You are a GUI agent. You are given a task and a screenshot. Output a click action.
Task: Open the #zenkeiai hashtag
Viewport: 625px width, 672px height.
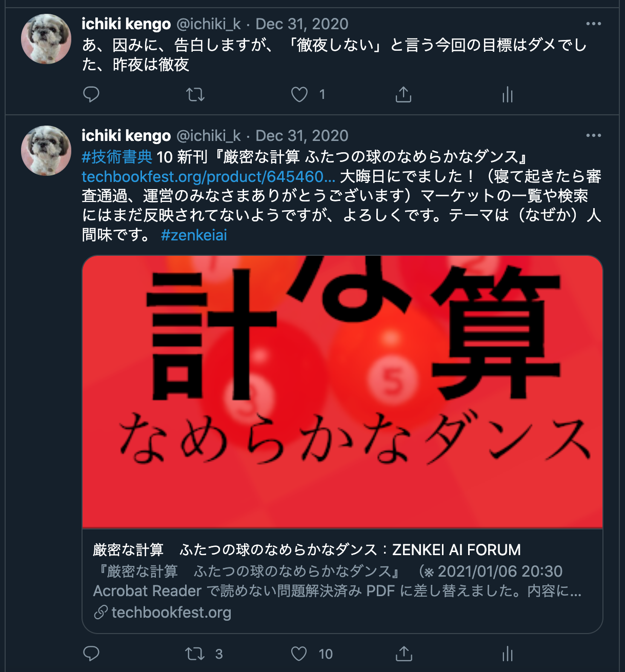tap(194, 235)
